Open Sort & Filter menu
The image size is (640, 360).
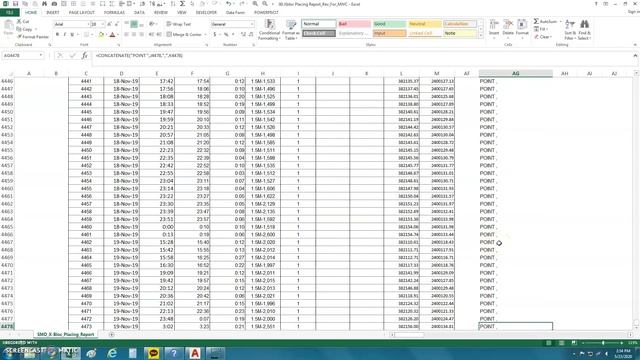click(570, 29)
